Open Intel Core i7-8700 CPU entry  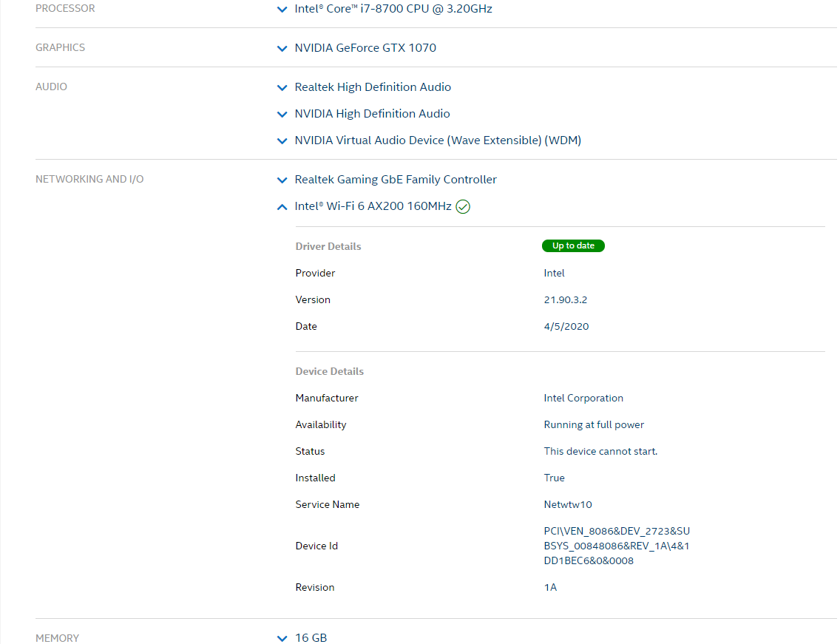[x=393, y=9]
